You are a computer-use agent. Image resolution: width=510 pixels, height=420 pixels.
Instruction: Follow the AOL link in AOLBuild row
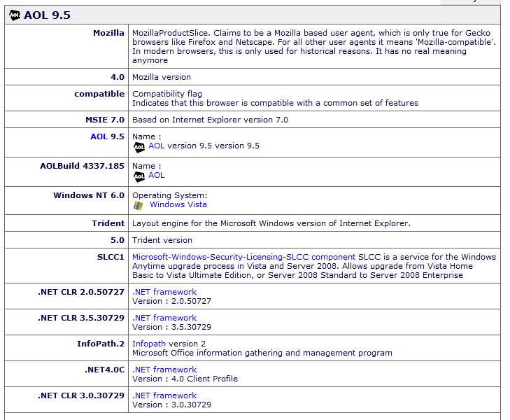[x=157, y=175]
